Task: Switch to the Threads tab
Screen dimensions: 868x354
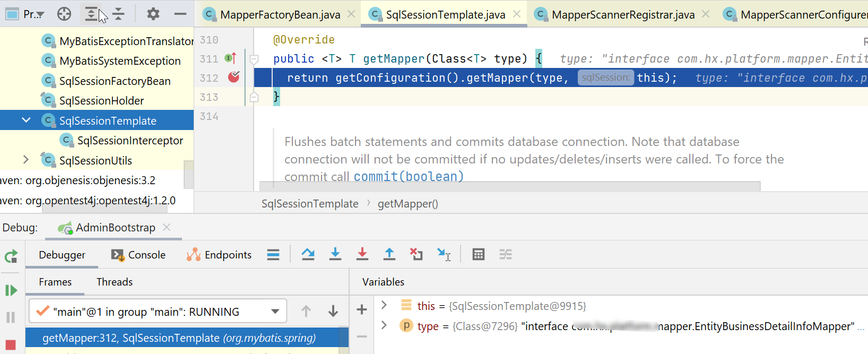Action: point(115,282)
